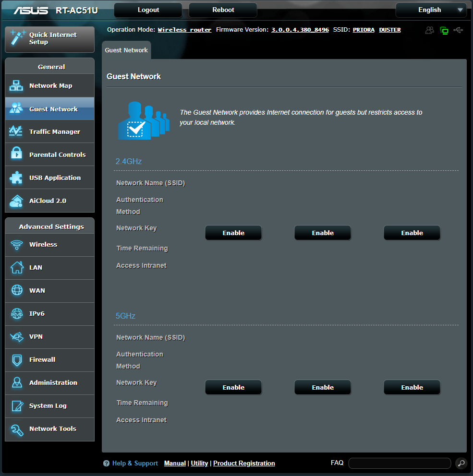
Task: Click the Administration user icon
Action: (x=17, y=382)
